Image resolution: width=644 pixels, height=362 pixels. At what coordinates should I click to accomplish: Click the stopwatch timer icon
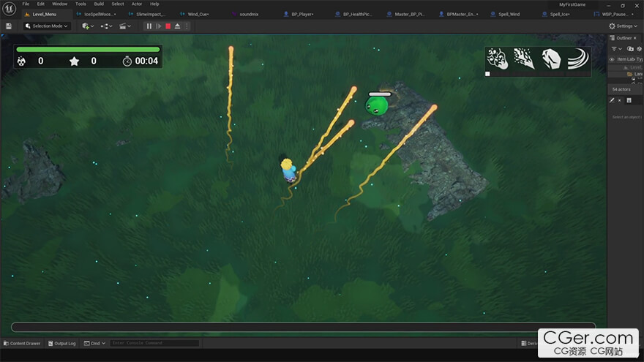[127, 61]
